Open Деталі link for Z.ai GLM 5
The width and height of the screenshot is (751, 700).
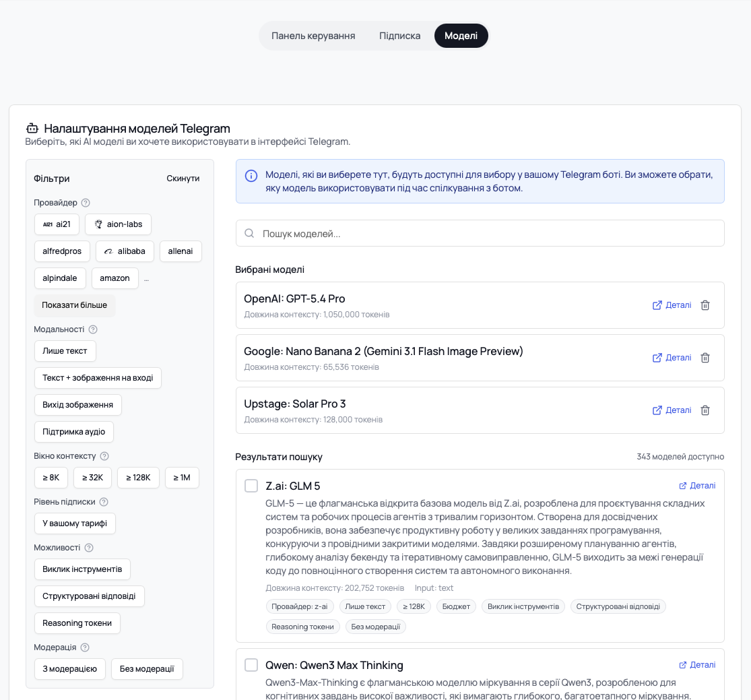point(697,486)
